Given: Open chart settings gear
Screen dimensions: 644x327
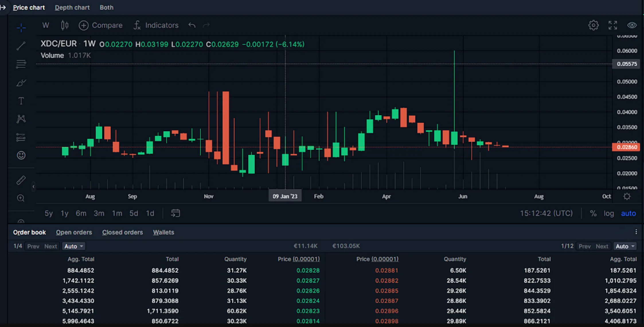Looking at the screenshot, I should (x=593, y=25).
